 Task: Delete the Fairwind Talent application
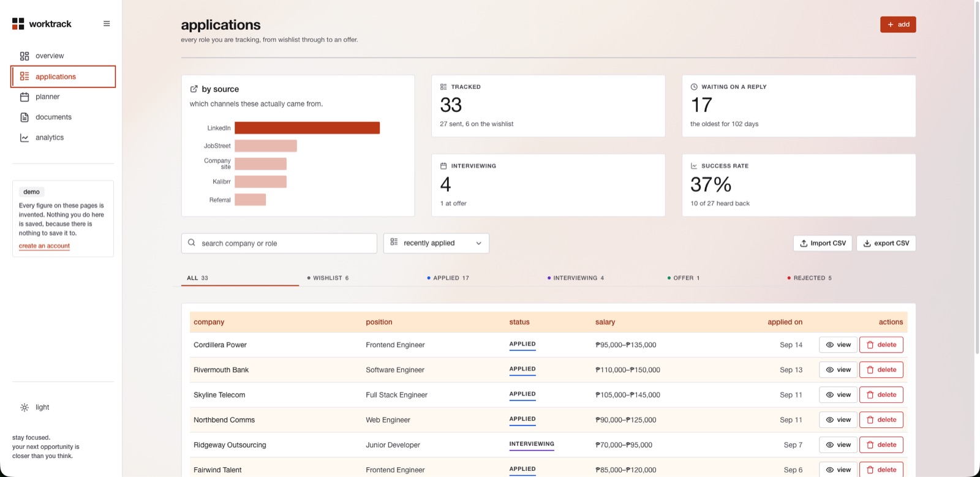[881, 470]
